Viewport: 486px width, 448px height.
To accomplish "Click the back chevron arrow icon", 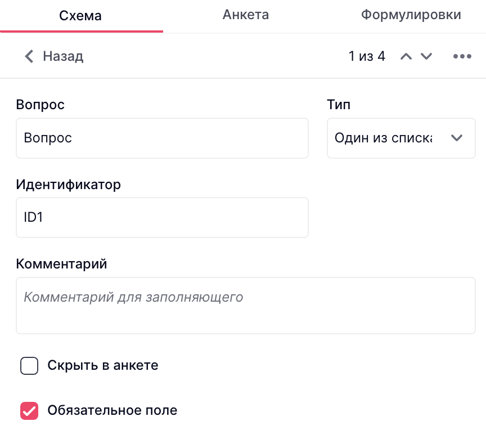I will (29, 56).
